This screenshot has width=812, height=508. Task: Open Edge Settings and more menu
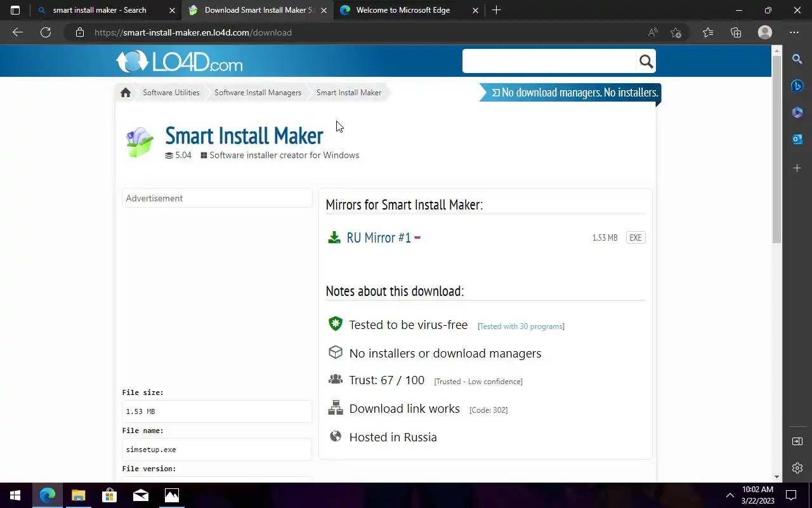[x=794, y=32]
